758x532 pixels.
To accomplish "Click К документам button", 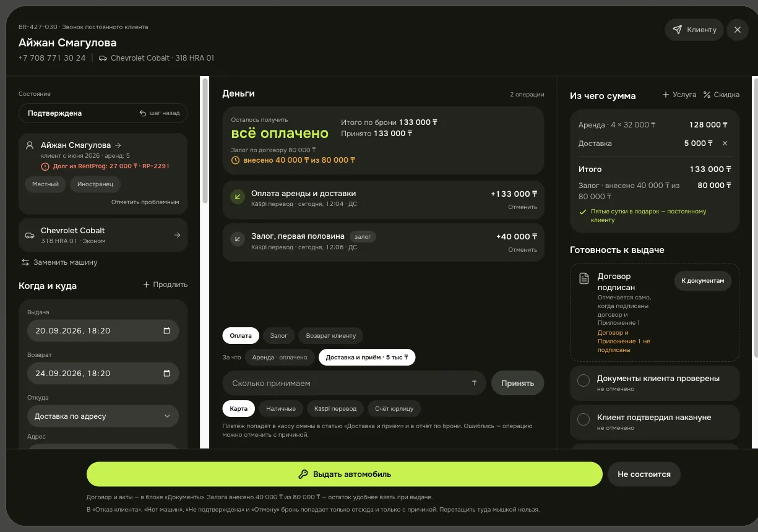I will 702,281.
